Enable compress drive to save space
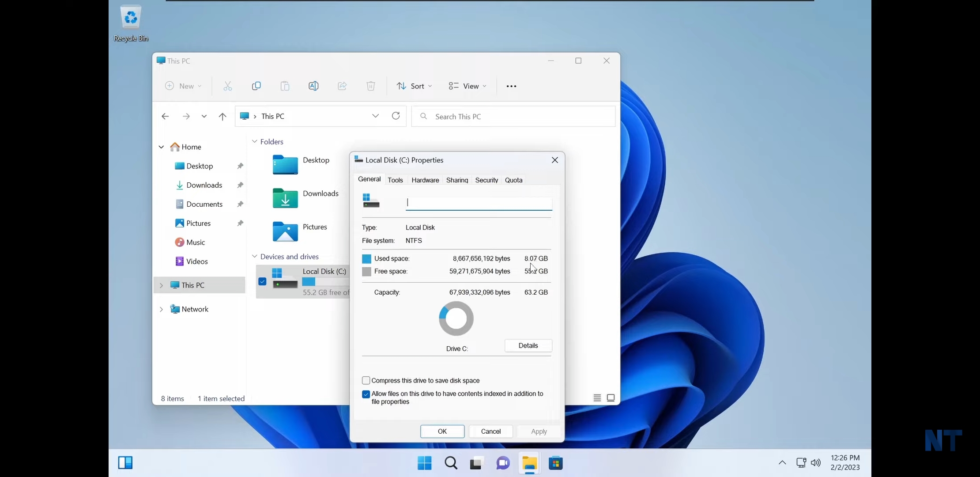This screenshot has width=980, height=477. pyautogui.click(x=366, y=380)
